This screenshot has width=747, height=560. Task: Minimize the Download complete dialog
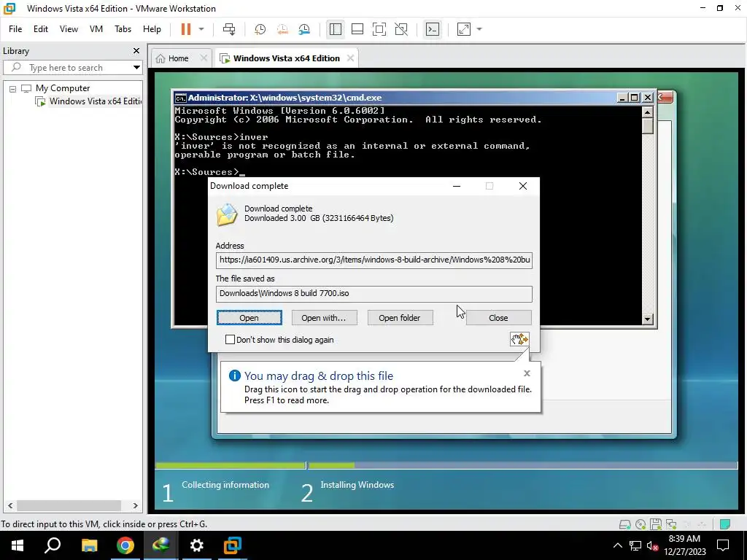(x=457, y=186)
